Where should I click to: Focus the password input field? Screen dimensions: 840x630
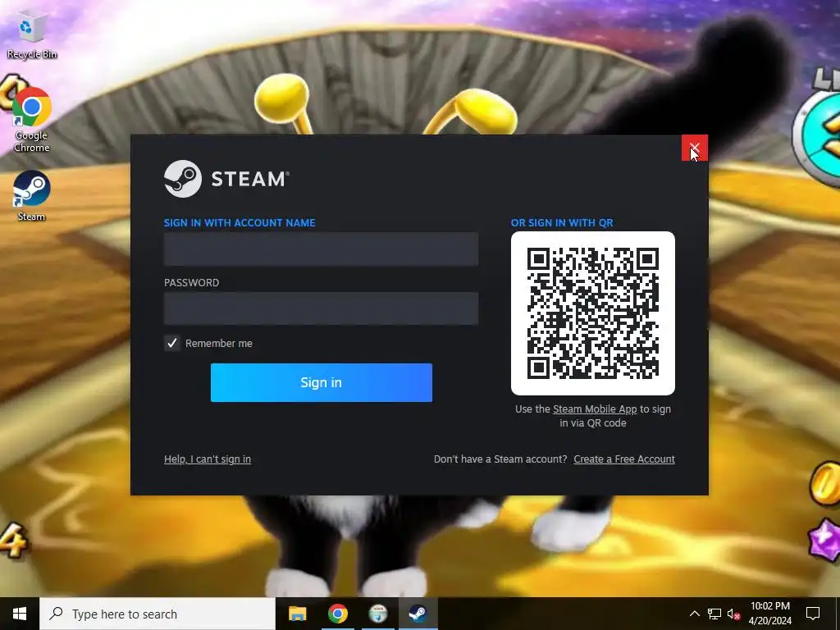(321, 308)
